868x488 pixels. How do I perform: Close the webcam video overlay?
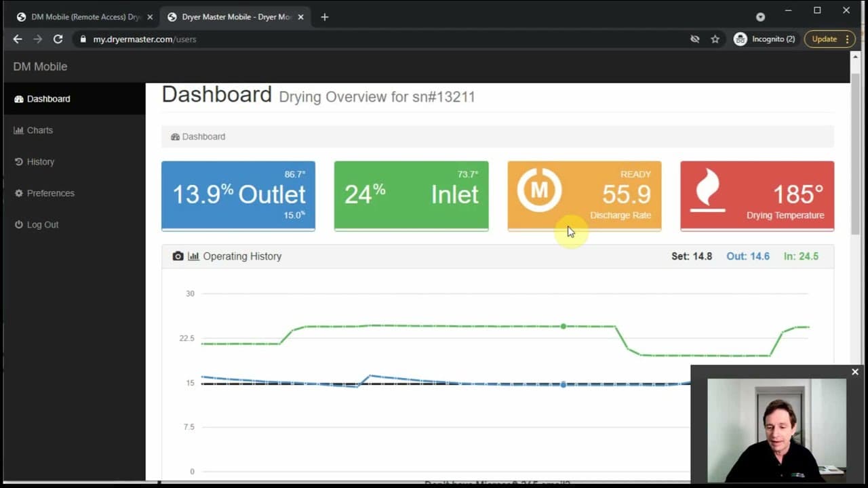pyautogui.click(x=854, y=372)
